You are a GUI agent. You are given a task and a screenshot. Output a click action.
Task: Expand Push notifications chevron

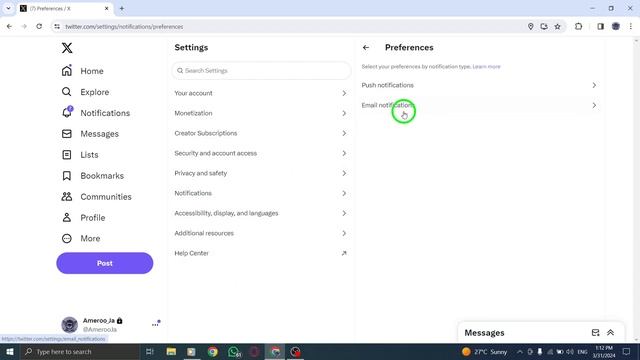[594, 85]
